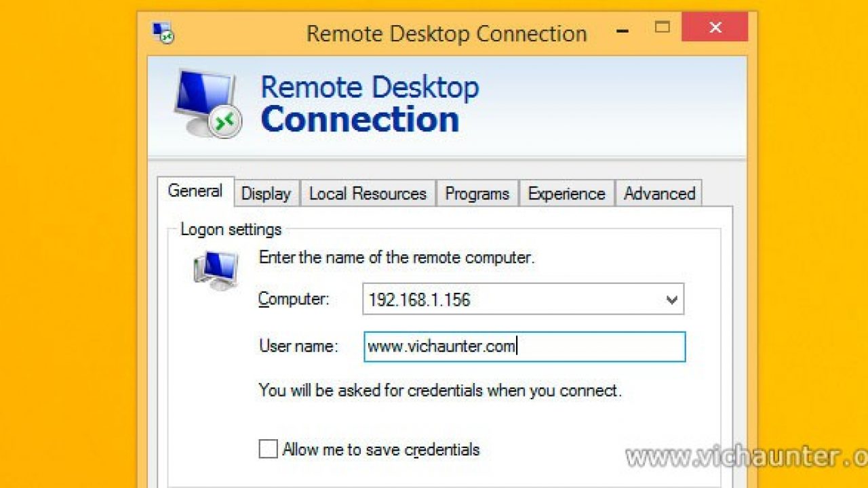Open the Local Resources tab
868x488 pixels.
368,194
